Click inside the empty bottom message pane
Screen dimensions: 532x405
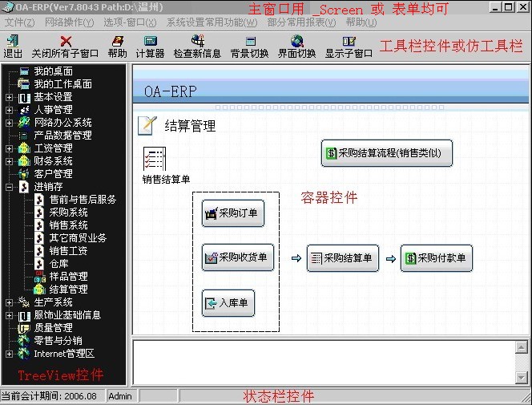click(324, 362)
